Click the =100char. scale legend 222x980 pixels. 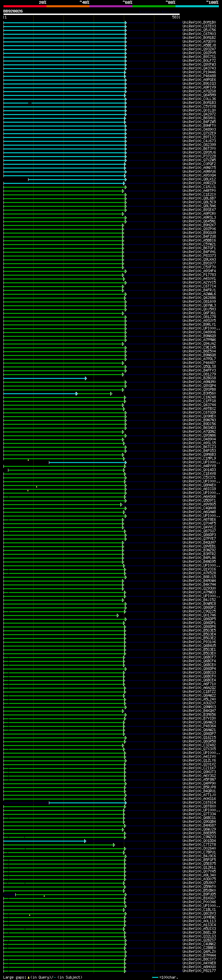(x=165, y=977)
